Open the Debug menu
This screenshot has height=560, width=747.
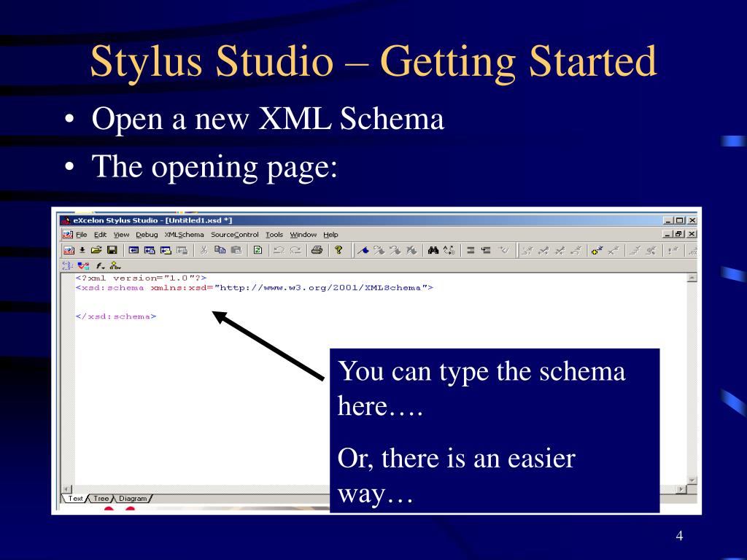(x=147, y=235)
